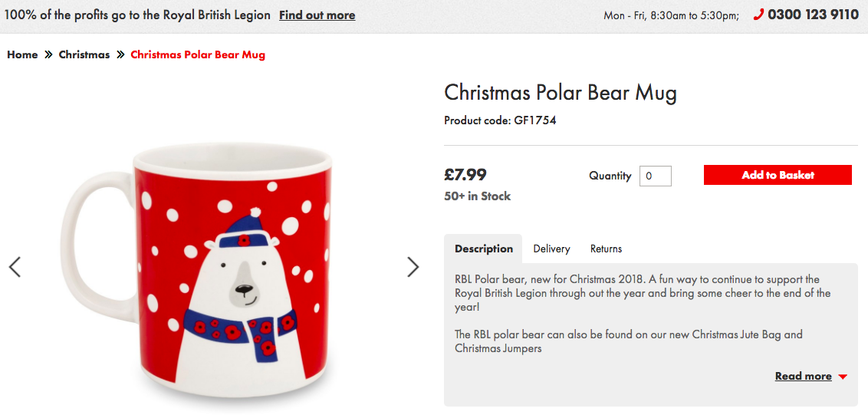Call the 0300 123 9110 number
The width and height of the screenshot is (868, 415).
[x=813, y=15]
